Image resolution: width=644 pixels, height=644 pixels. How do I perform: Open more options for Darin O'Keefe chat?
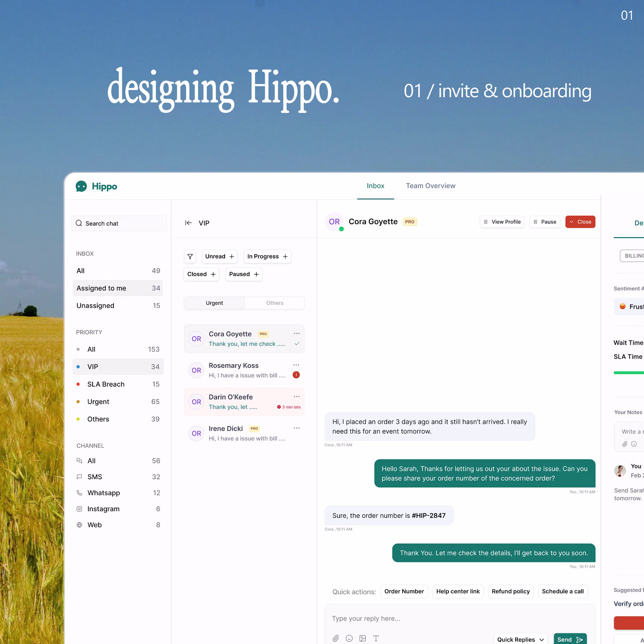(x=297, y=396)
